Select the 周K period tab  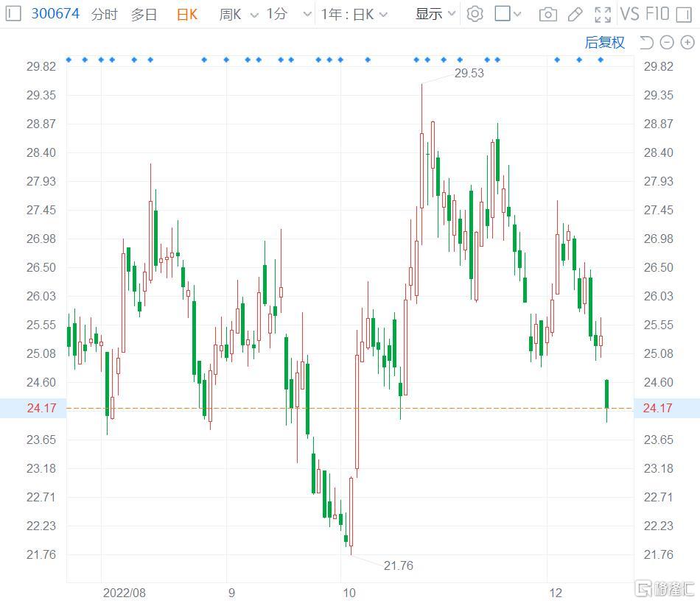pyautogui.click(x=230, y=14)
